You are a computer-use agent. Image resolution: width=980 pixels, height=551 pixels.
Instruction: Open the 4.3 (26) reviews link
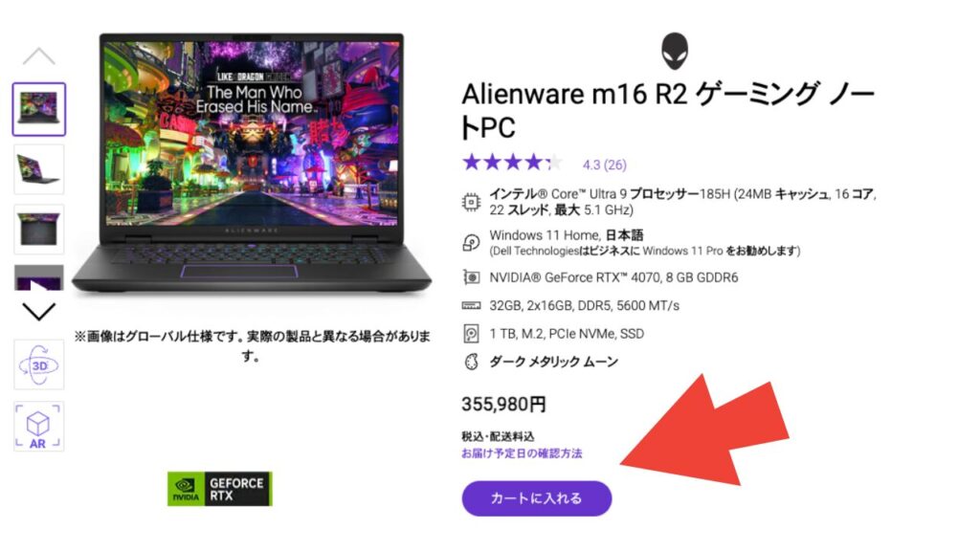[605, 165]
